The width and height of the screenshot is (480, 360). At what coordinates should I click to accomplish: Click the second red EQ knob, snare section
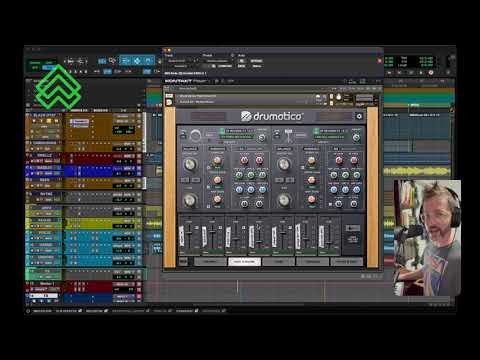tap(259, 161)
